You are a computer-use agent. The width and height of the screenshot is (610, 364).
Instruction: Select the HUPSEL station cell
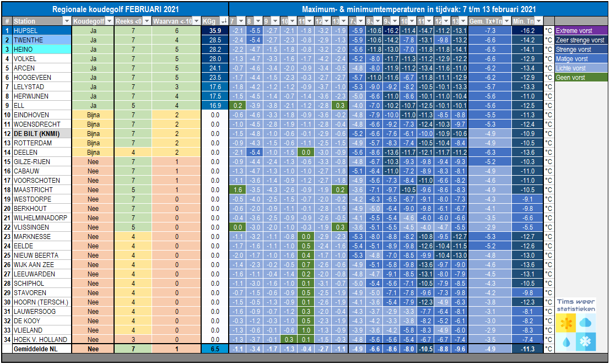click(42, 31)
